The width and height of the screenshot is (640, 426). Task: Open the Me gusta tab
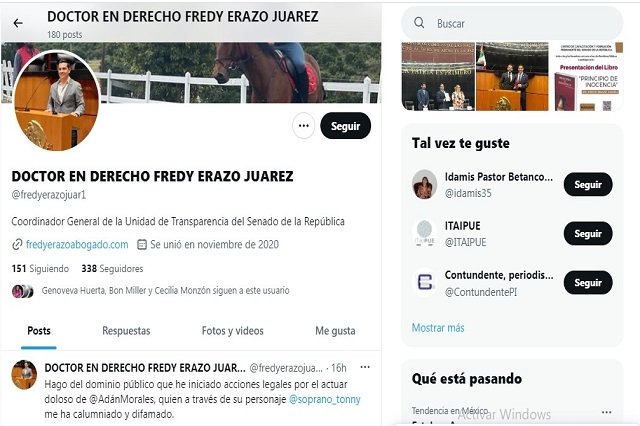coord(335,331)
